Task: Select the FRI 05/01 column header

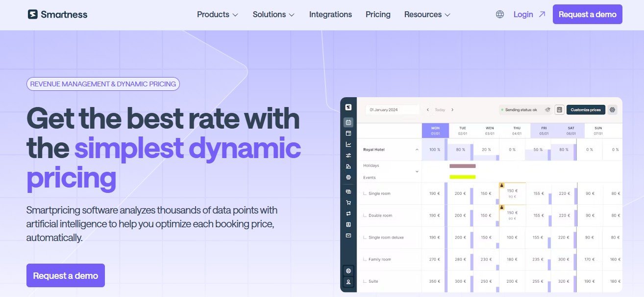Action: pyautogui.click(x=544, y=131)
